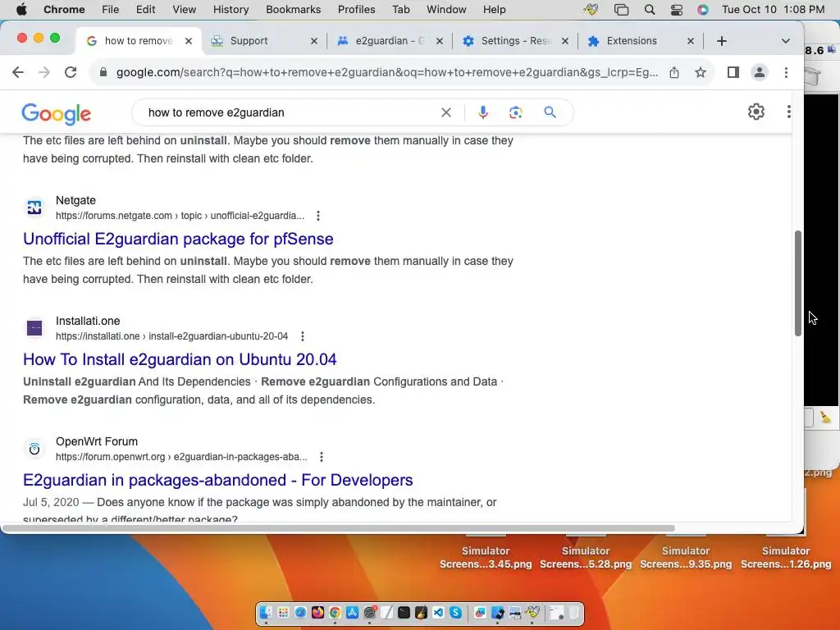View site information lock icon
Image resolution: width=840 pixels, height=630 pixels.
103,72
